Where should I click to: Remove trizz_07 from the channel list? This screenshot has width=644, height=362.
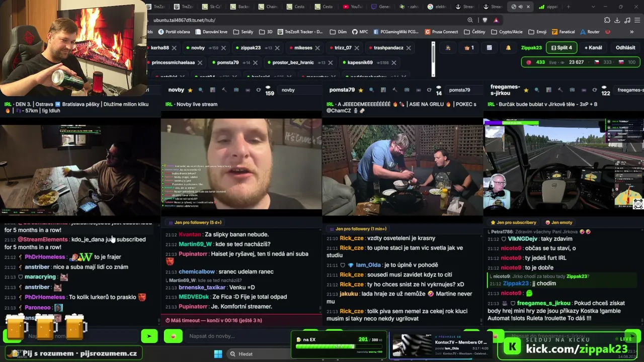(358, 48)
